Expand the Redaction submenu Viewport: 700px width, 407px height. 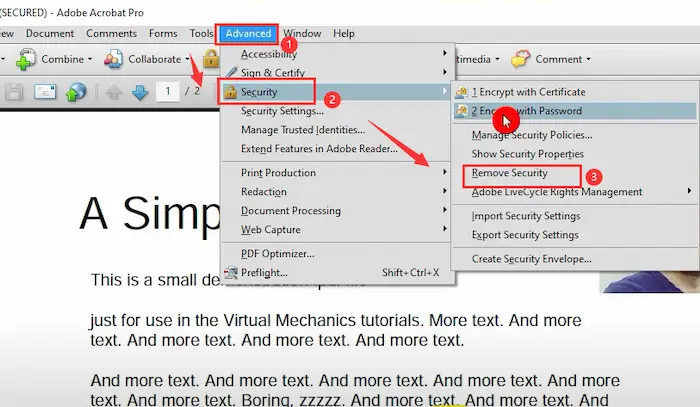tap(338, 192)
